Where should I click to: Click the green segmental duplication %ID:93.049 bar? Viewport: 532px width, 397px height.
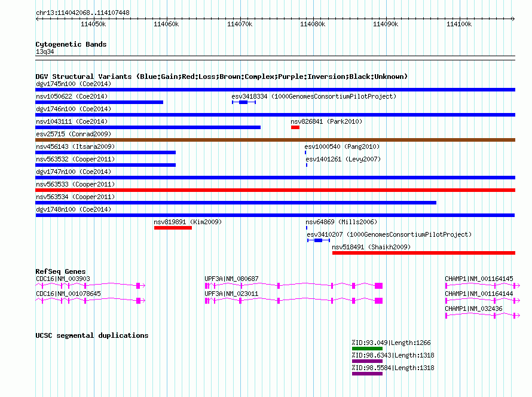coord(367,349)
